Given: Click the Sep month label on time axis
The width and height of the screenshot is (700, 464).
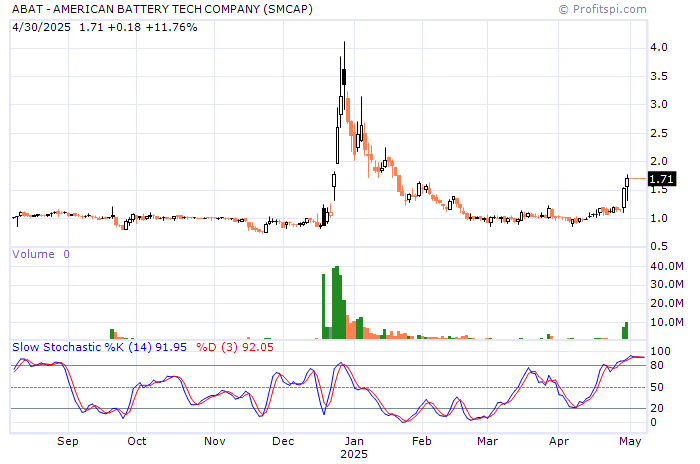Looking at the screenshot, I should pyautogui.click(x=68, y=441).
